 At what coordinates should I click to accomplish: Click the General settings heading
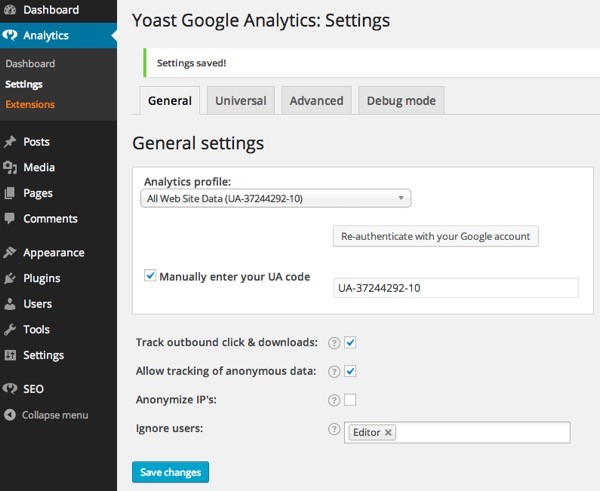click(x=198, y=143)
